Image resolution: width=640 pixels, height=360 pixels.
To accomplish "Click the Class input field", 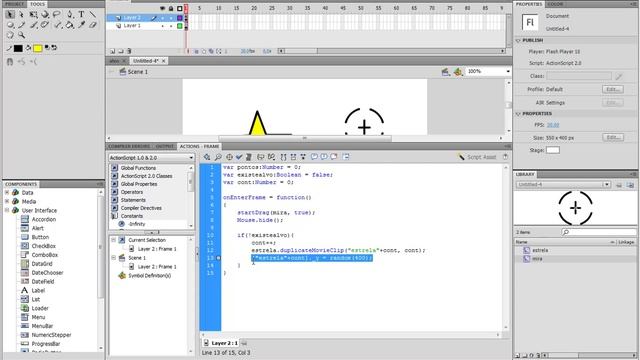I will 579,76.
